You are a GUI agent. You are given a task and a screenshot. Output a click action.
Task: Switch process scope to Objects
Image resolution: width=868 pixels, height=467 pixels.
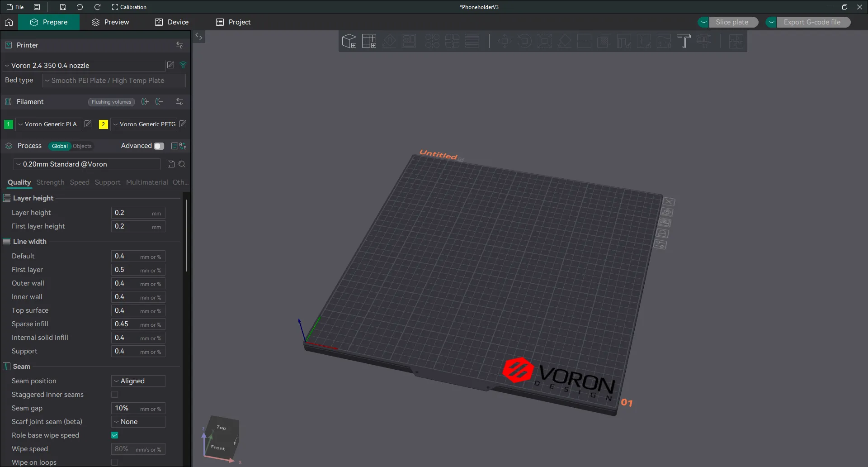(82, 146)
